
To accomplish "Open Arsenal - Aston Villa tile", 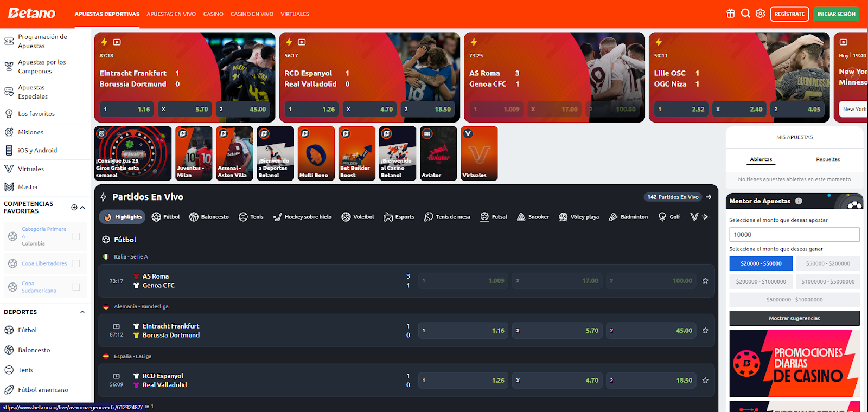I will pos(234,153).
